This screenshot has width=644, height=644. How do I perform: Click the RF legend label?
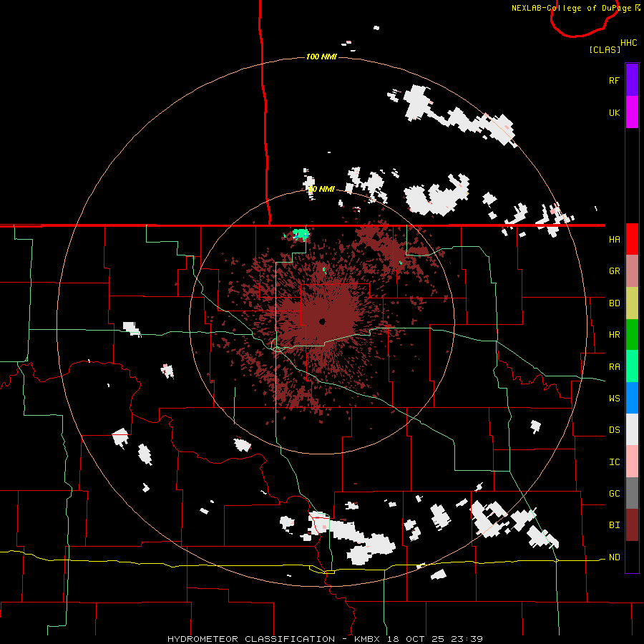[x=614, y=80]
